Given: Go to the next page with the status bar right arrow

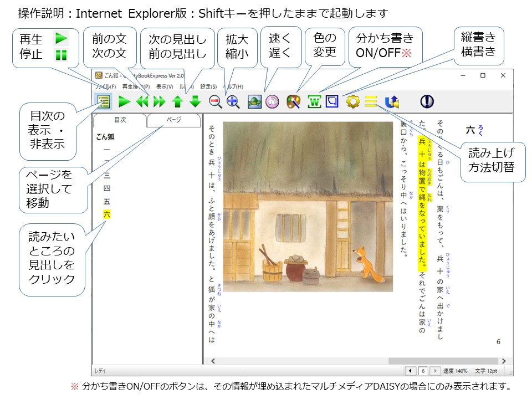Looking at the screenshot, I should click(436, 371).
